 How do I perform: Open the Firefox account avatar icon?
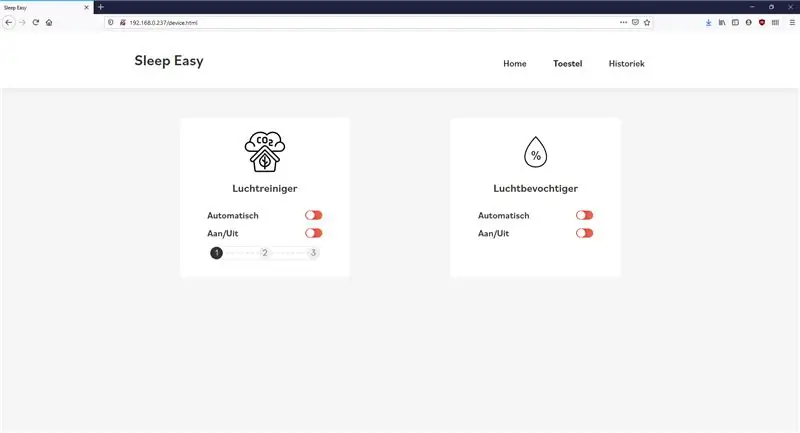(748, 22)
